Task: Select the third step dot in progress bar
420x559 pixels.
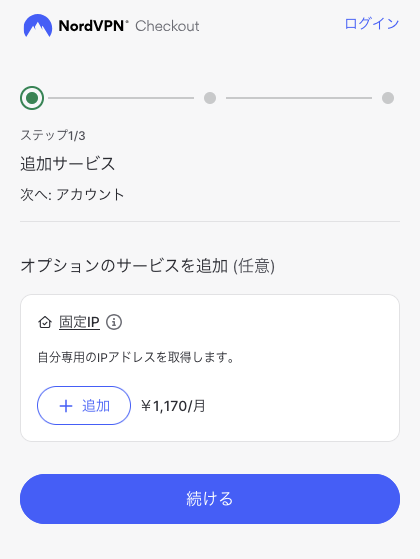Action: click(388, 98)
